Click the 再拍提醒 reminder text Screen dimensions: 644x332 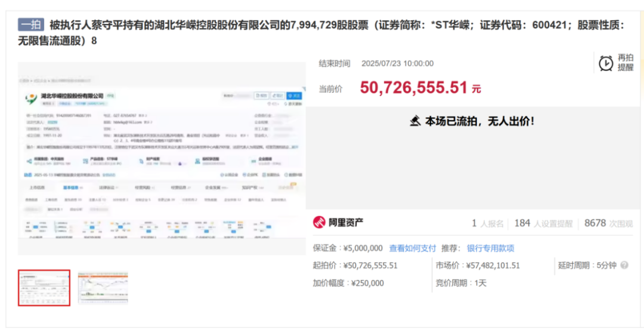[x=626, y=63]
